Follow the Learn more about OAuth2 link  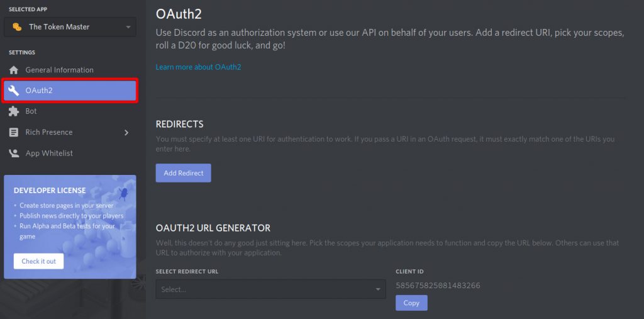(198, 67)
